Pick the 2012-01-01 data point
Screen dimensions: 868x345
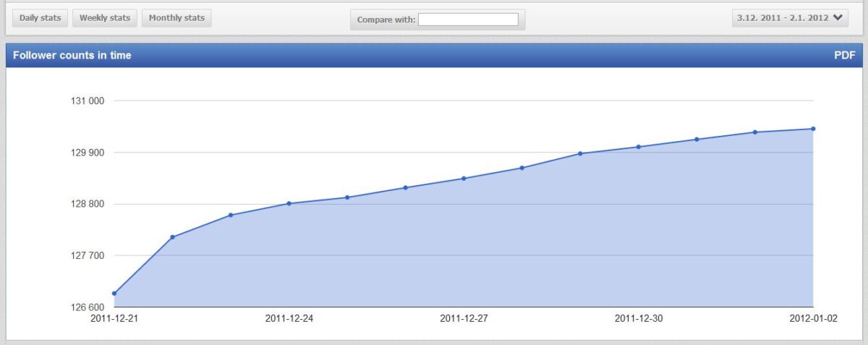coord(755,132)
